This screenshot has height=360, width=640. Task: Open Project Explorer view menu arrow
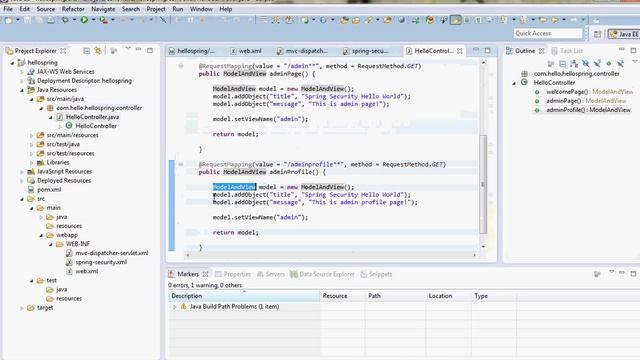pyautogui.click(x=128, y=49)
